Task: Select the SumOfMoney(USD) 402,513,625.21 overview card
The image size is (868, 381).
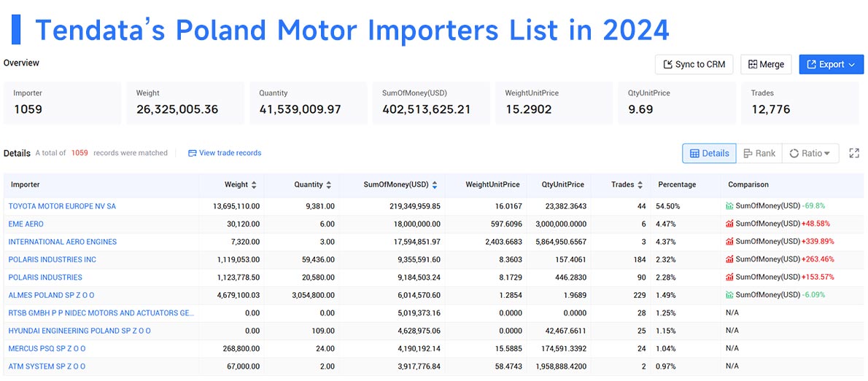Action: pos(431,103)
